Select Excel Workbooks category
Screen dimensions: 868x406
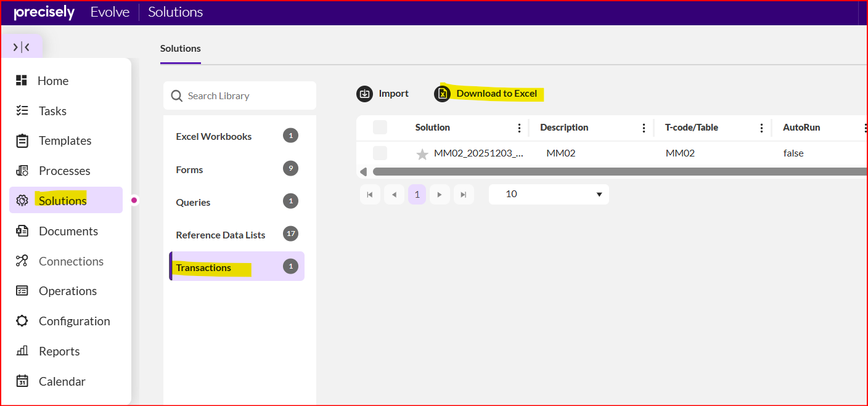tap(237, 136)
